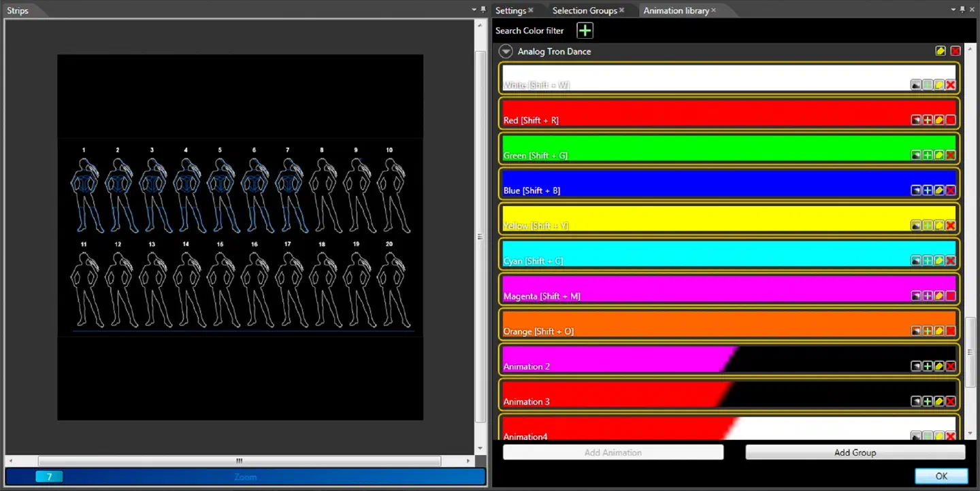Select dancer figure number 1

click(87, 194)
